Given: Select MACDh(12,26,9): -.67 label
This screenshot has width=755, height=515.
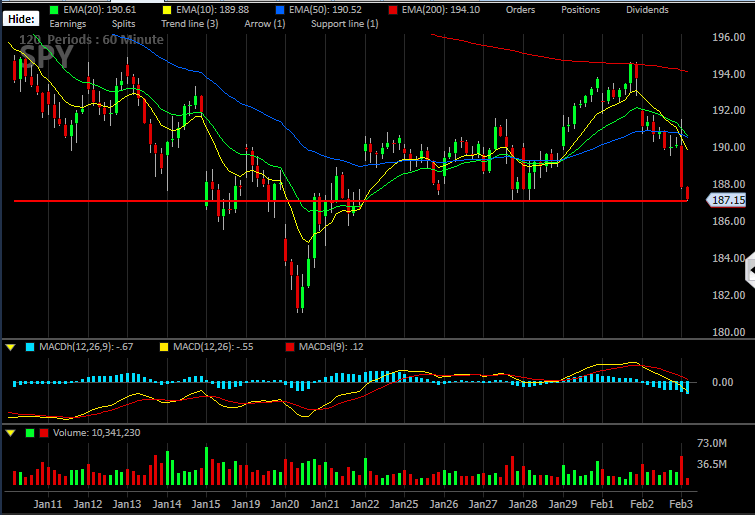Looking at the screenshot, I should point(86,347).
